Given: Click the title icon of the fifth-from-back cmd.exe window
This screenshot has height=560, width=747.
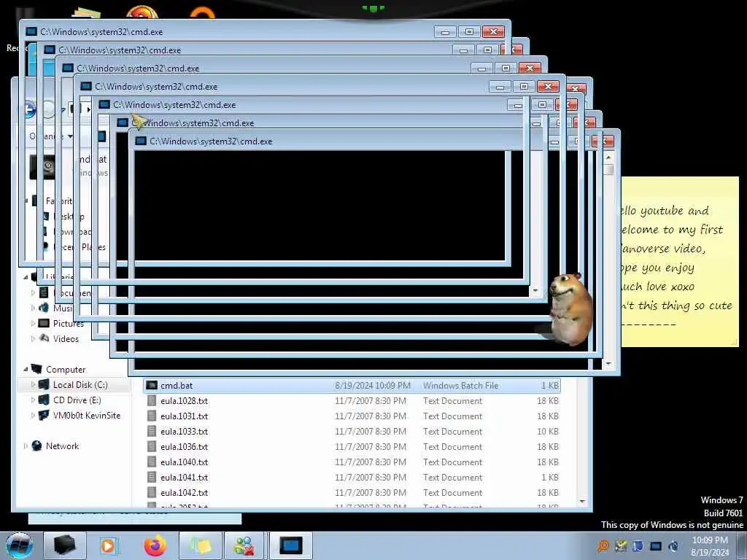Looking at the screenshot, I should tap(104, 104).
